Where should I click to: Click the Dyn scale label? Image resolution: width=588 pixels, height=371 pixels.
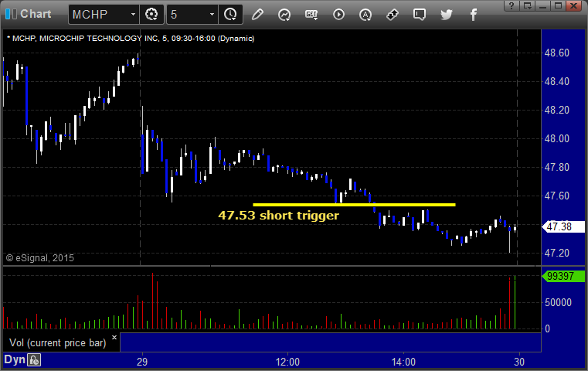(14, 359)
